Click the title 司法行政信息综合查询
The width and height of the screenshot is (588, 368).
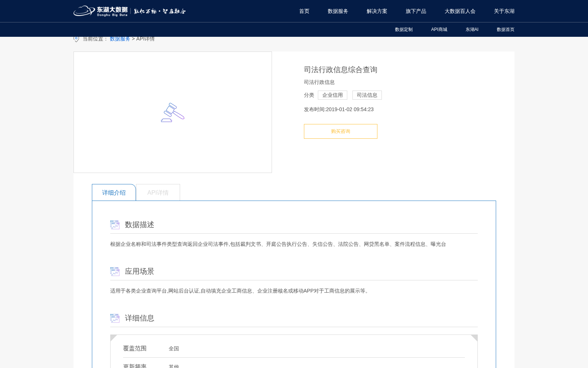pyautogui.click(x=341, y=70)
